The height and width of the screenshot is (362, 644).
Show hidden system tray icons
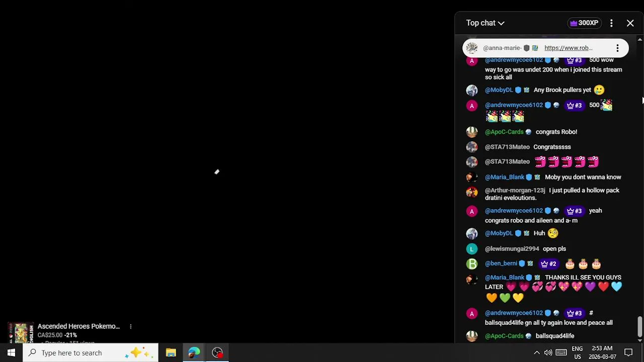tap(536, 353)
